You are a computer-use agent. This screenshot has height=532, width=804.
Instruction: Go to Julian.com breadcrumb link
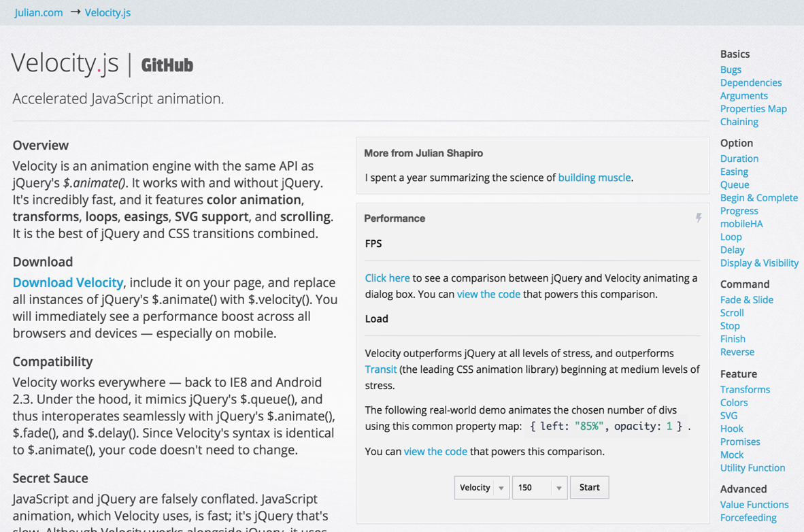click(39, 12)
